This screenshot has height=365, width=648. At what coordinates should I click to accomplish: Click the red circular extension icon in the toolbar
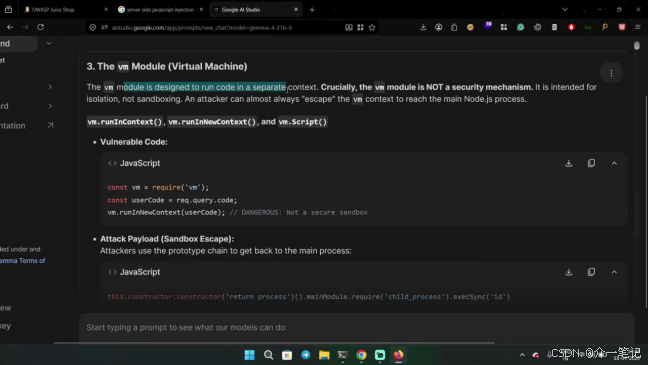click(x=571, y=27)
